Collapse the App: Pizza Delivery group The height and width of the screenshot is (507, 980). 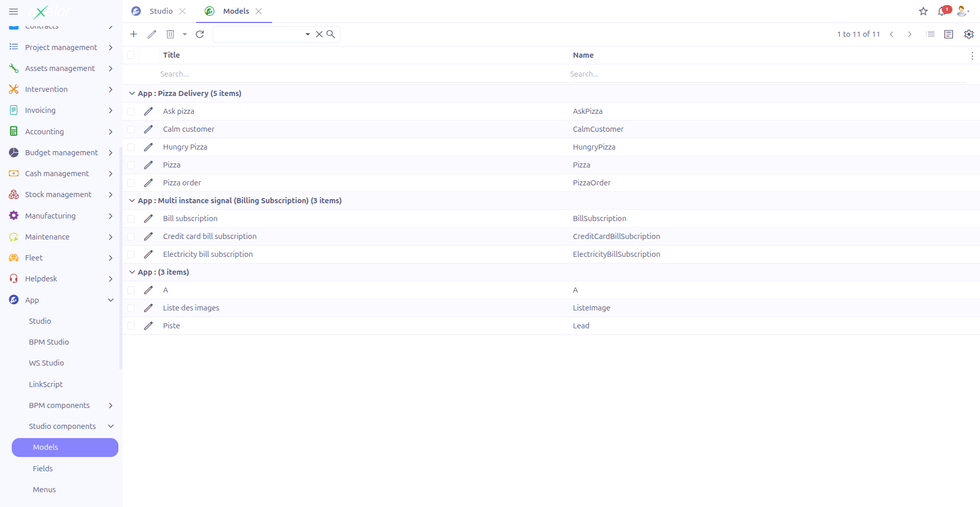[132, 93]
